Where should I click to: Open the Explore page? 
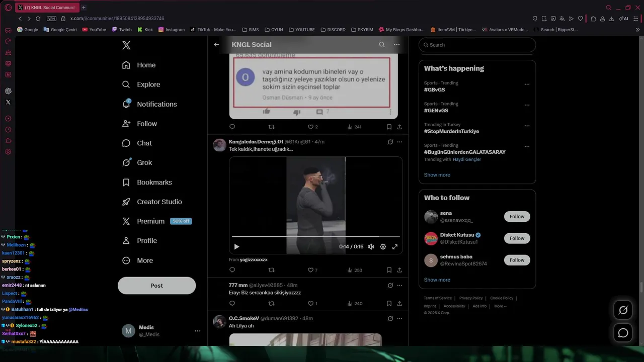point(141,84)
